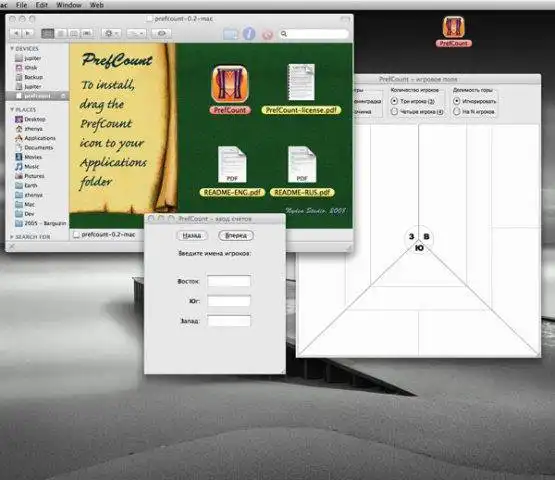555x480 pixels.
Task: Switch Finder to Cover Flow view
Action: (x=87, y=33)
